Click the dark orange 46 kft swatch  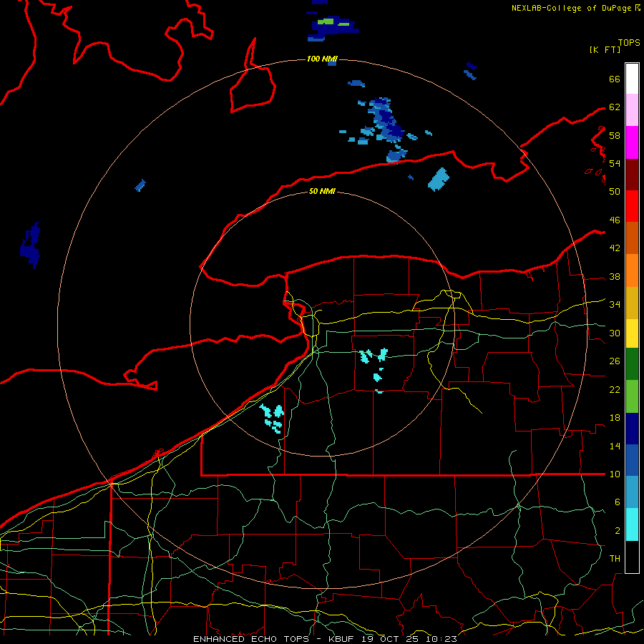coord(632,238)
